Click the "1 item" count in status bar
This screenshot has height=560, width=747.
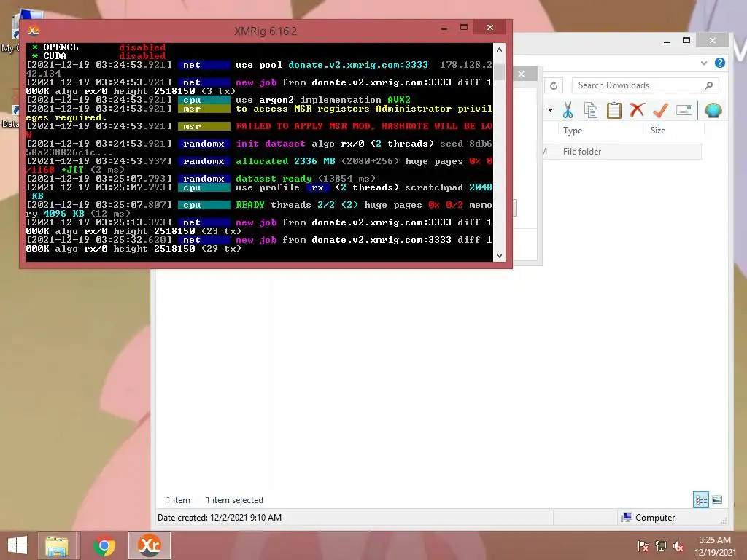[178, 500]
